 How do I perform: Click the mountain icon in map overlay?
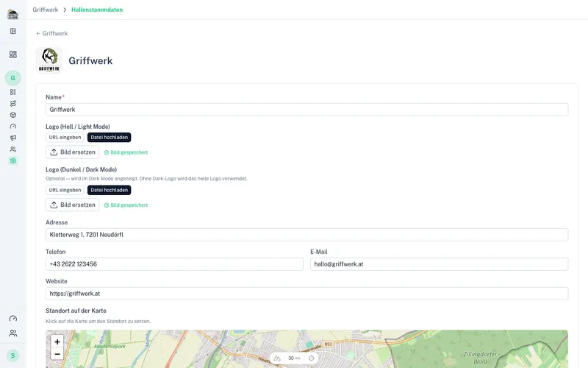pyautogui.click(x=277, y=358)
